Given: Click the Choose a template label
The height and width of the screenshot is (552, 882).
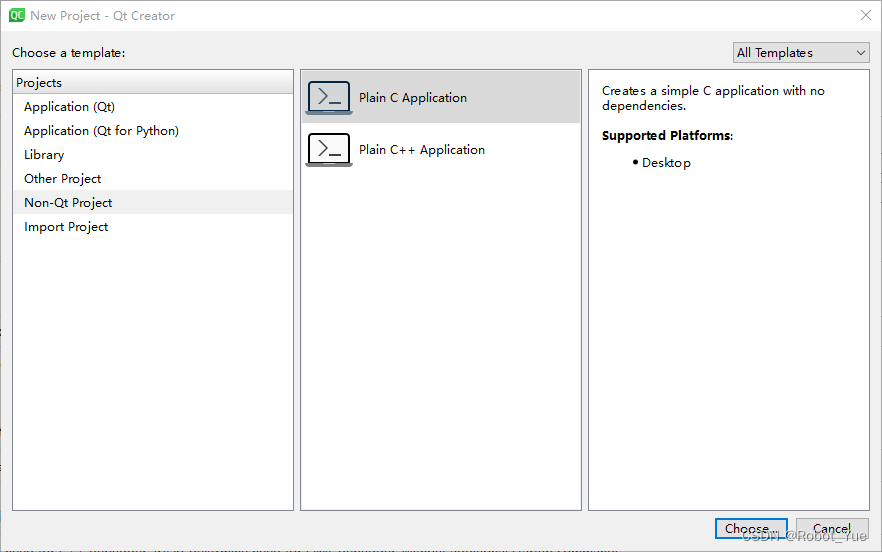Looking at the screenshot, I should click(69, 53).
